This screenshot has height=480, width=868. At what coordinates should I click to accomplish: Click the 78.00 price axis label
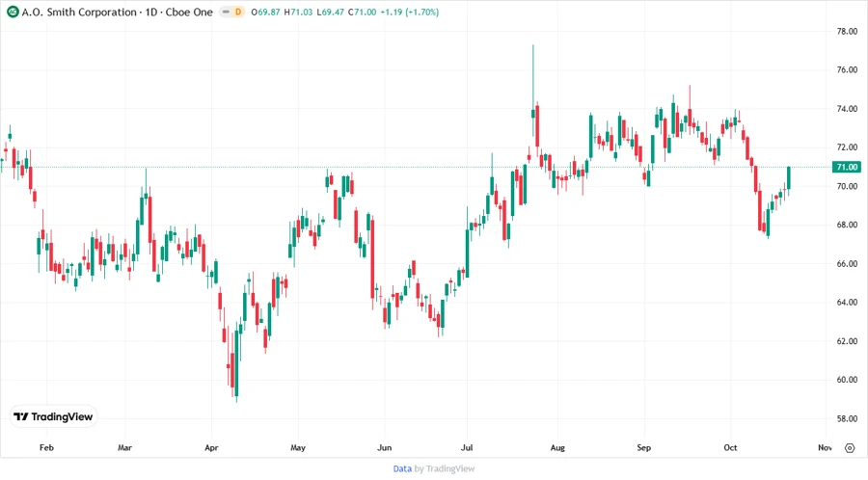847,32
